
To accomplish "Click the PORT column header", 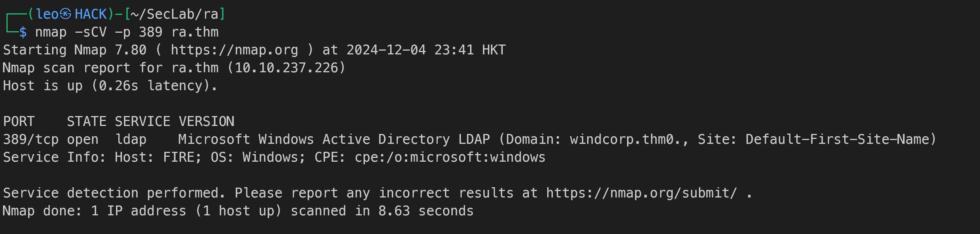I will click(x=19, y=121).
